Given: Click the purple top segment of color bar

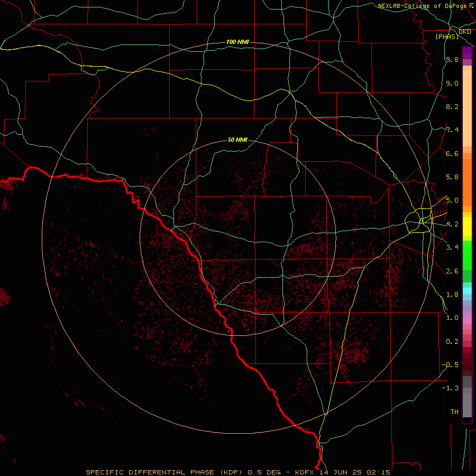Looking at the screenshot, I should coord(467,53).
